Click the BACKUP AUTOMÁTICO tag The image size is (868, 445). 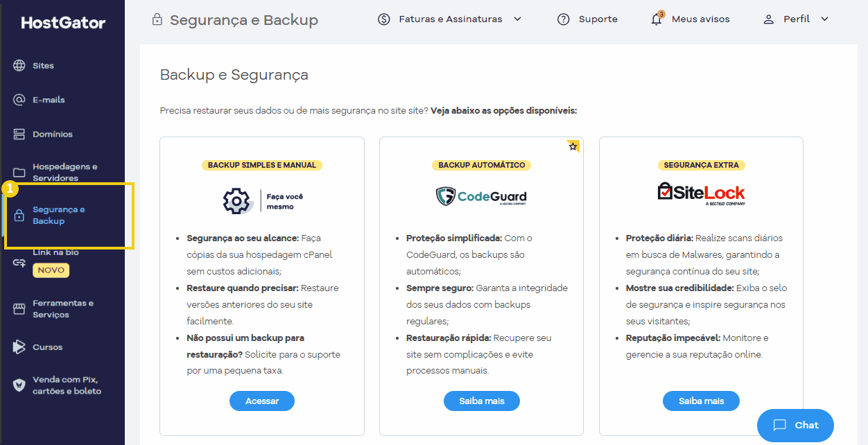point(482,166)
